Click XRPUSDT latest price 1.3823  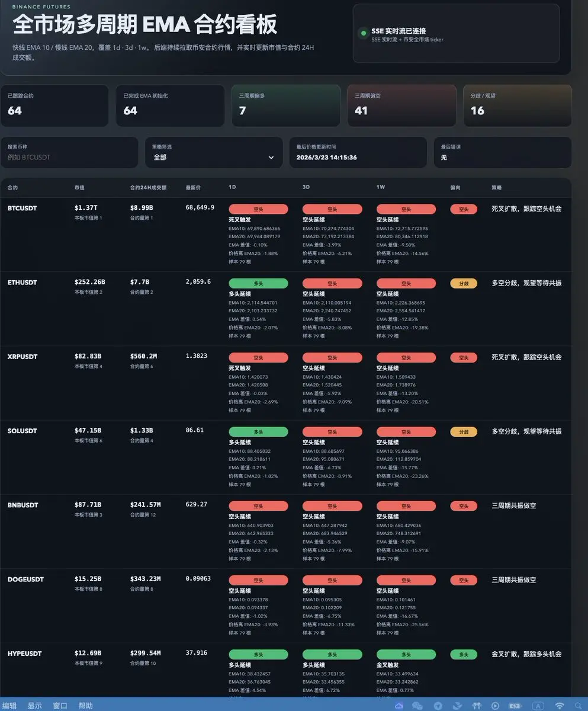coord(197,356)
